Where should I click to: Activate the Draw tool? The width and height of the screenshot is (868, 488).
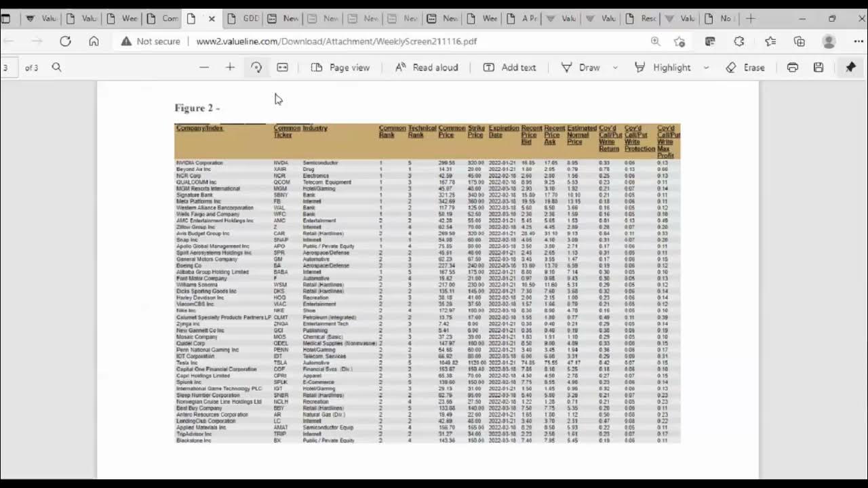(x=580, y=67)
